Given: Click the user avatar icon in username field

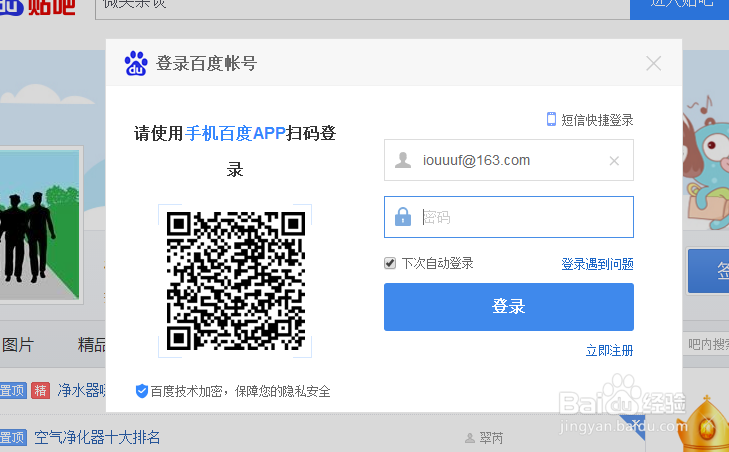Looking at the screenshot, I should pos(403,160).
